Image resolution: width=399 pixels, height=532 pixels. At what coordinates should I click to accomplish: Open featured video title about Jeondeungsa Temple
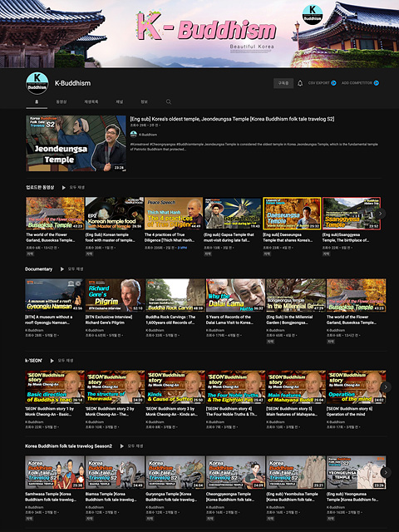[232, 119]
